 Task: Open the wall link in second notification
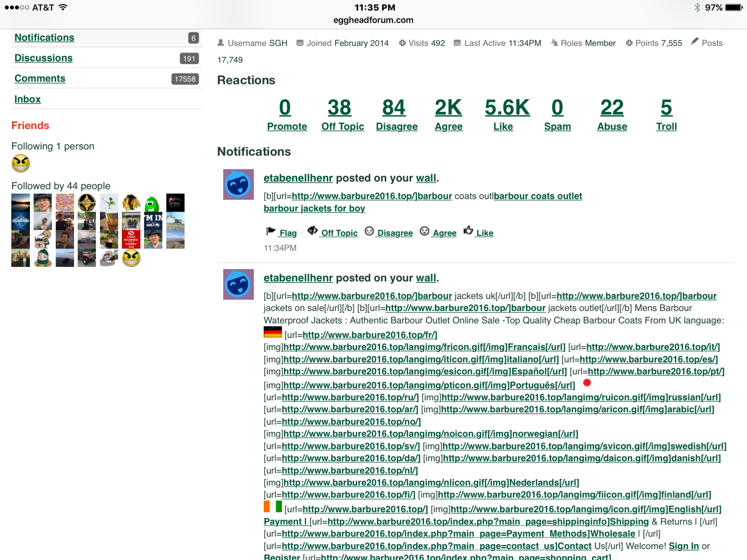(426, 278)
